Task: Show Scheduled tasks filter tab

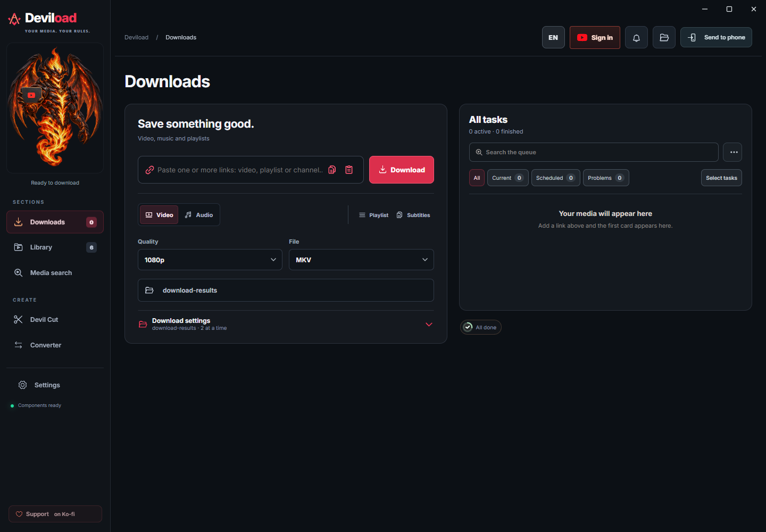Action: [555, 178]
